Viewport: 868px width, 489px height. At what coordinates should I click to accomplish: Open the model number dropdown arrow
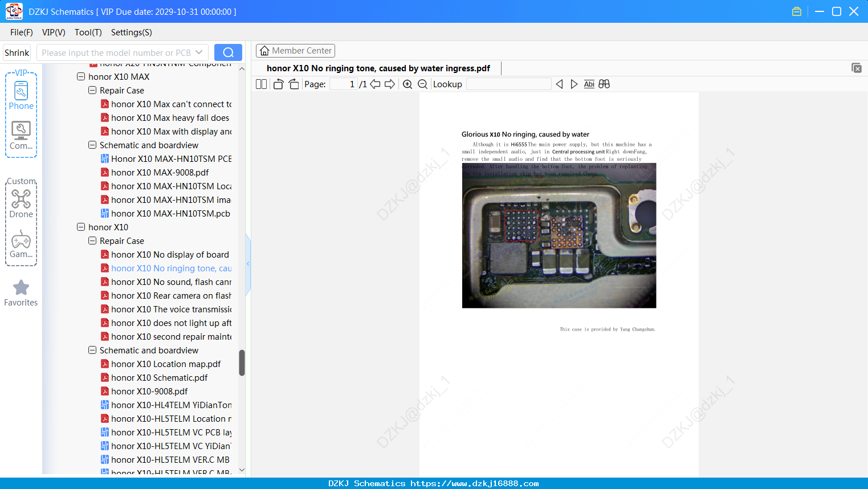point(199,52)
